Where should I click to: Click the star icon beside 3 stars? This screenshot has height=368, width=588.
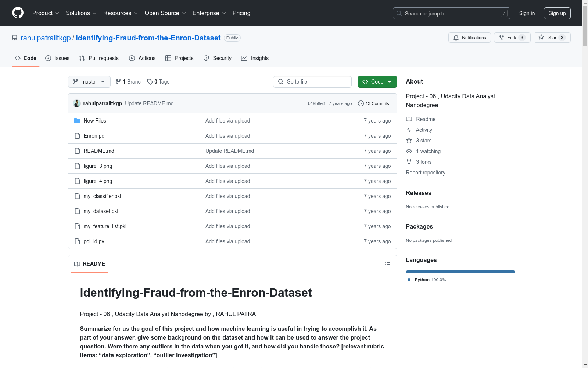coord(409,141)
